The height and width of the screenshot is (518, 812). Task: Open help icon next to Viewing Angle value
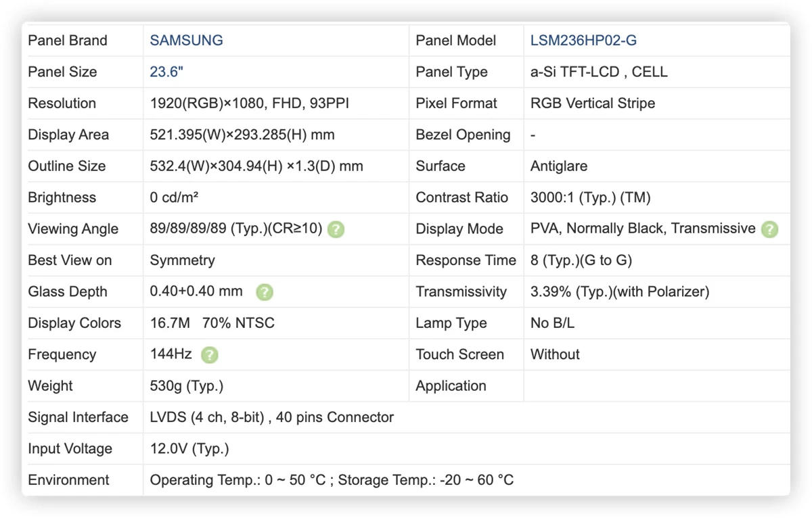pos(336,229)
